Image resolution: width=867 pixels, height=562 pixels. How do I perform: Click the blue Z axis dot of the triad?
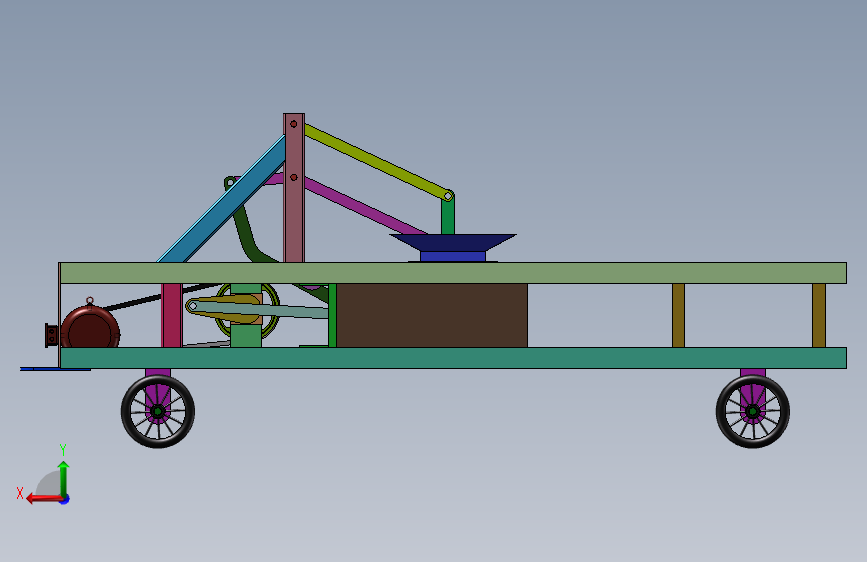coord(65,500)
